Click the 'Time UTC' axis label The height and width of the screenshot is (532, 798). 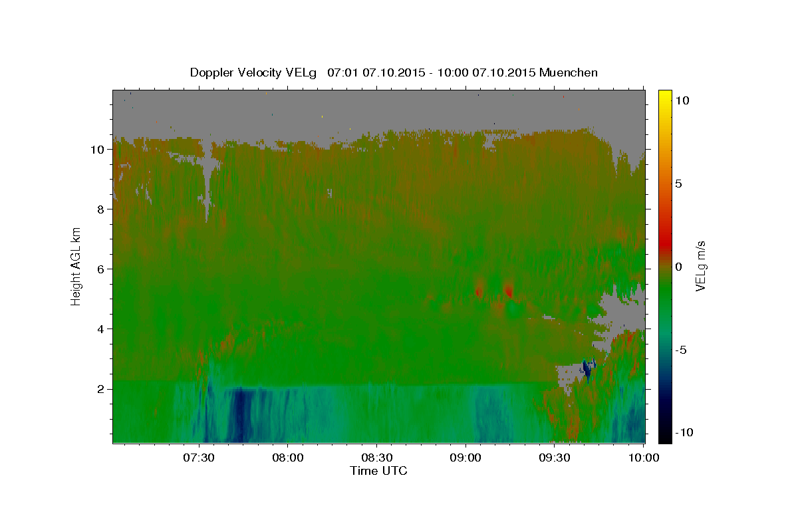pyautogui.click(x=379, y=471)
